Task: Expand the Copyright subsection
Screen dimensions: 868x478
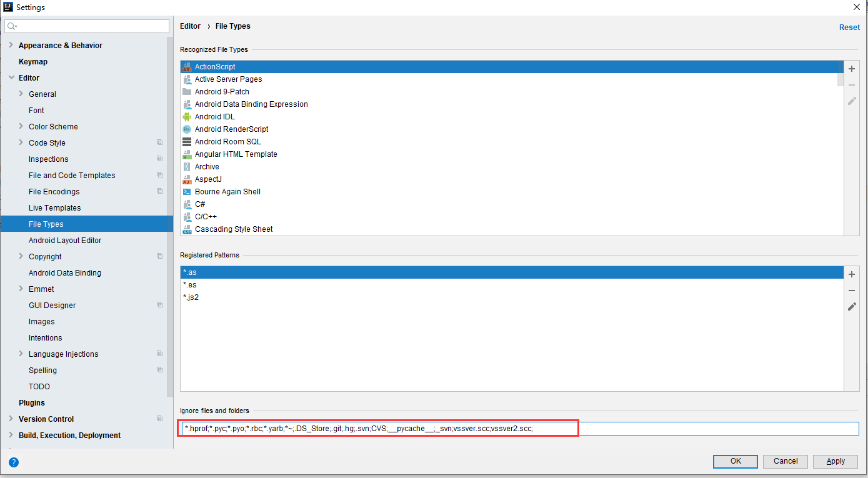Action: click(21, 256)
